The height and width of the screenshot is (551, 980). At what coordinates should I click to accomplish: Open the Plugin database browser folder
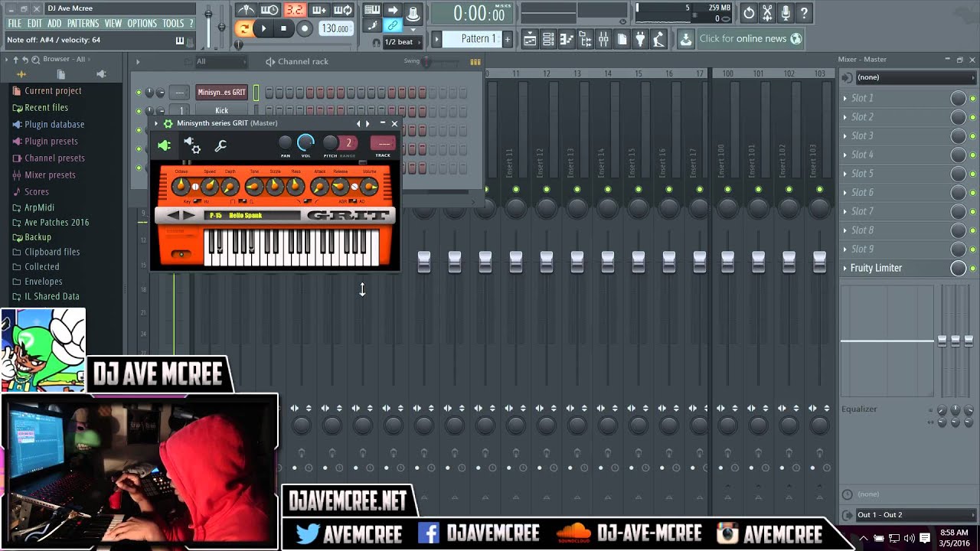click(x=54, y=125)
